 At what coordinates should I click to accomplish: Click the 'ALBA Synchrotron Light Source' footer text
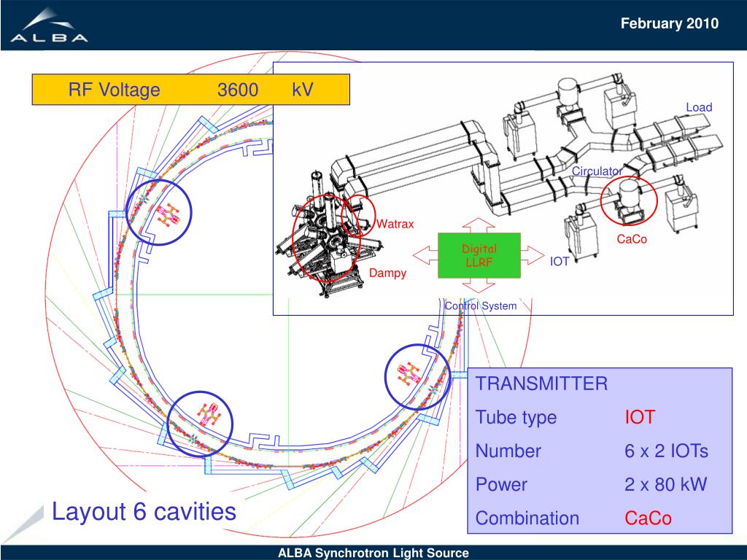(x=373, y=553)
